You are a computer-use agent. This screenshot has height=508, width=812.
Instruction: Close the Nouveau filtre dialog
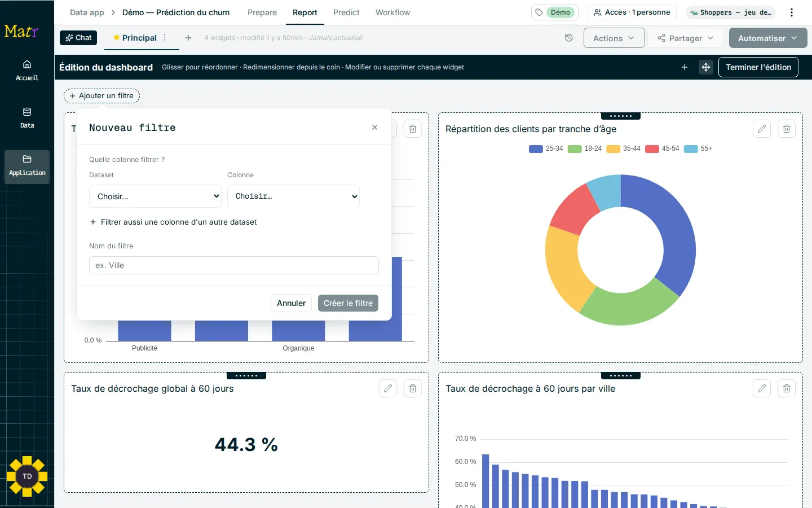click(374, 128)
